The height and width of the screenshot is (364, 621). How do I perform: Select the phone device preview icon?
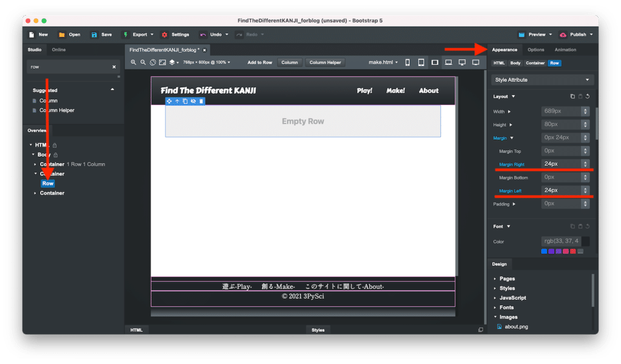[x=407, y=62]
